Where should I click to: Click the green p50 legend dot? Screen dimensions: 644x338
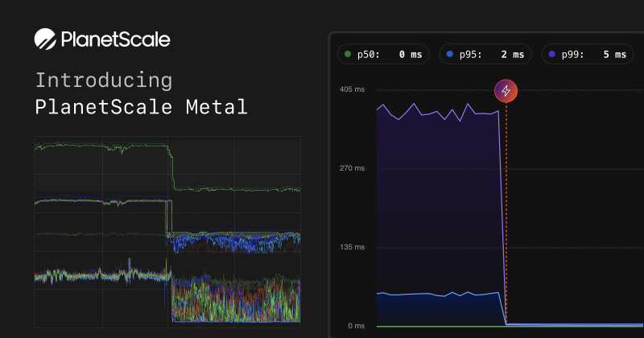tap(348, 55)
